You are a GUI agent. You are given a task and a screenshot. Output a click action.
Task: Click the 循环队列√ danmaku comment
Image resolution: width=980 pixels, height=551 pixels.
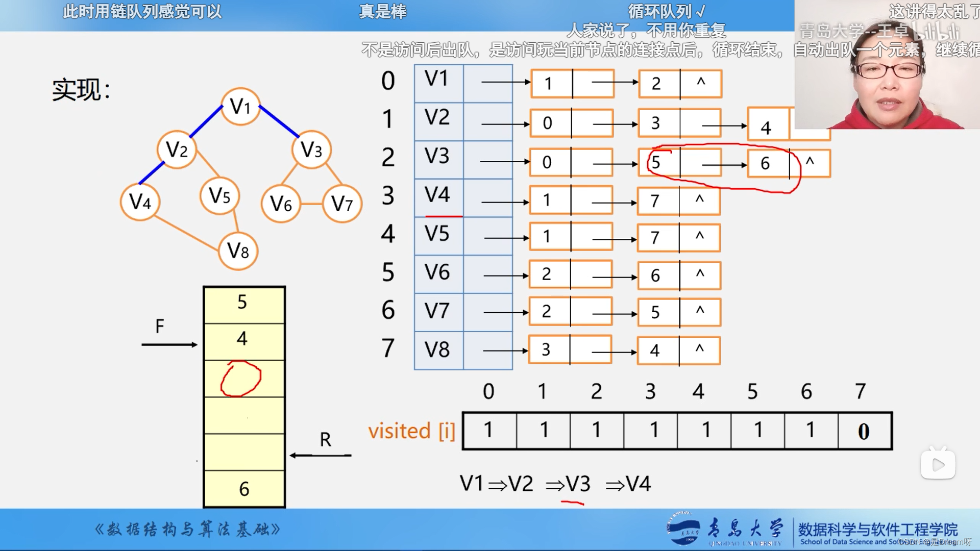point(667,11)
